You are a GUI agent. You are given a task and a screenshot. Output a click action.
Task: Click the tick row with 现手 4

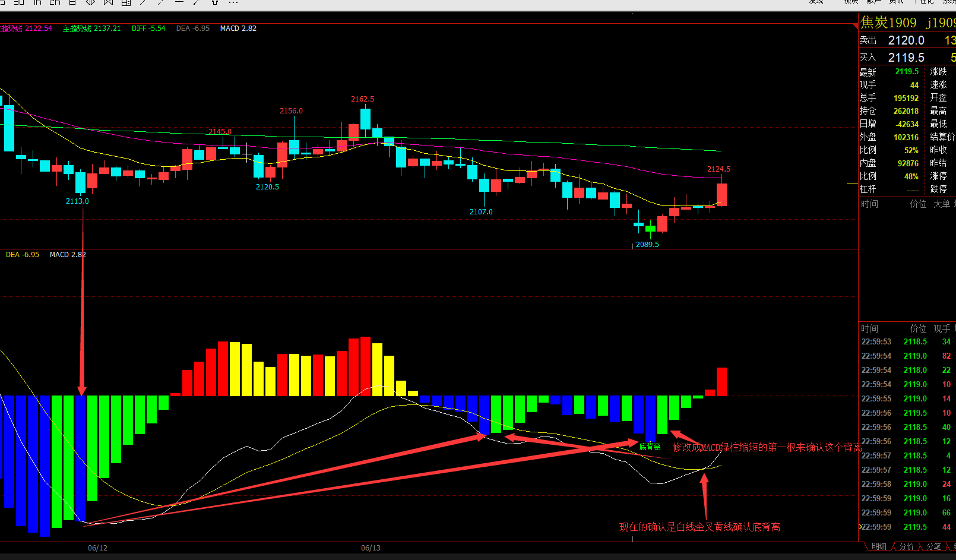[x=907, y=456]
